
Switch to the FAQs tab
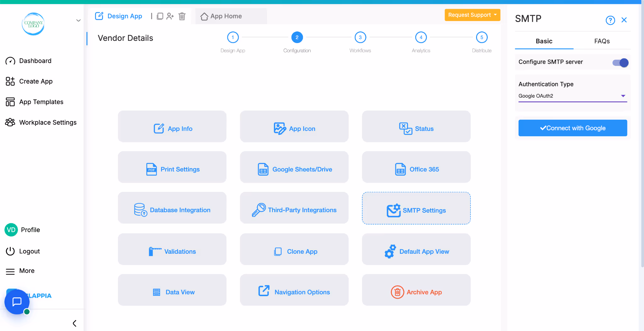[602, 41]
